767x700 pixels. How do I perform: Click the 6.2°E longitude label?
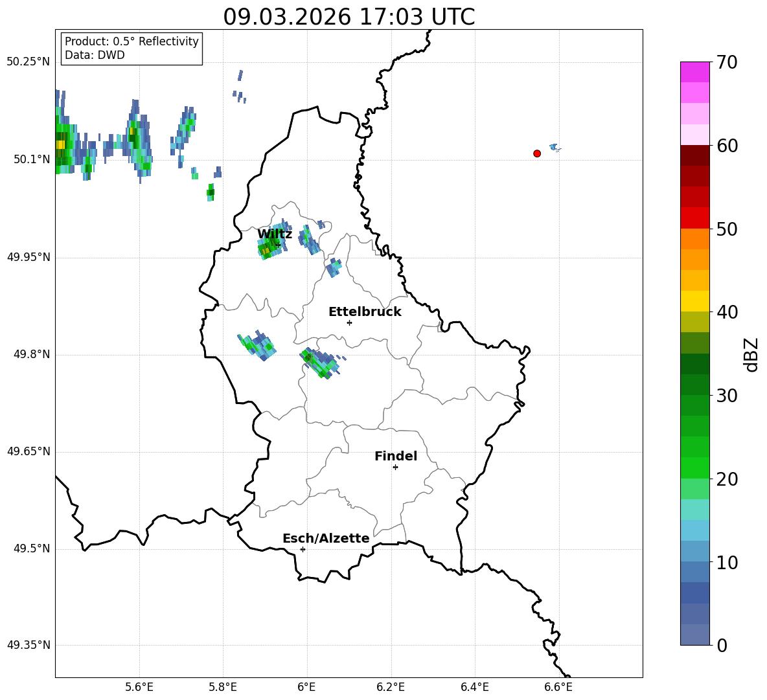[x=391, y=687]
